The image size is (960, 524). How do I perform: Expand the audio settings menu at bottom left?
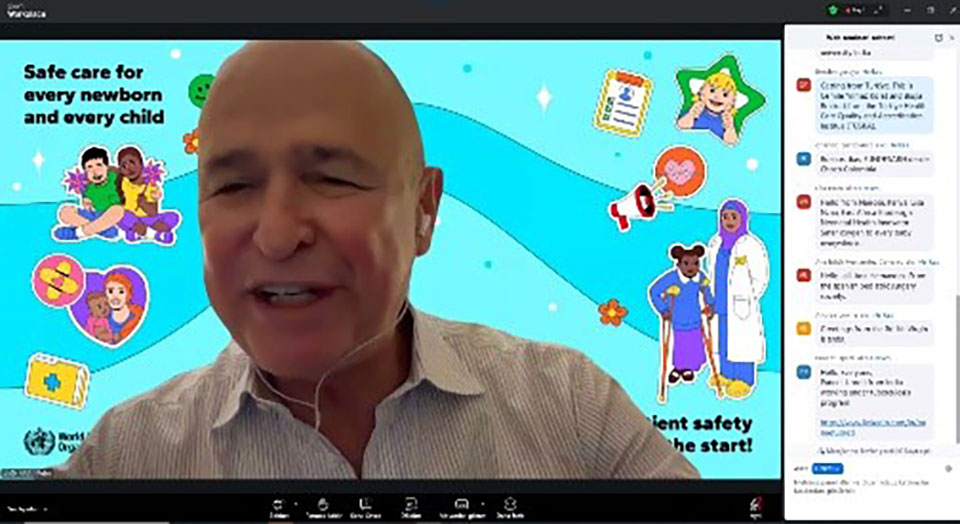pyautogui.click(x=45, y=508)
